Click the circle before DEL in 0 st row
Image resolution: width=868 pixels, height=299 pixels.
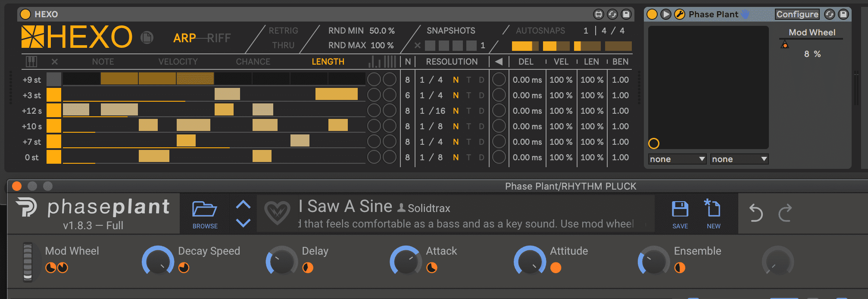click(x=499, y=157)
